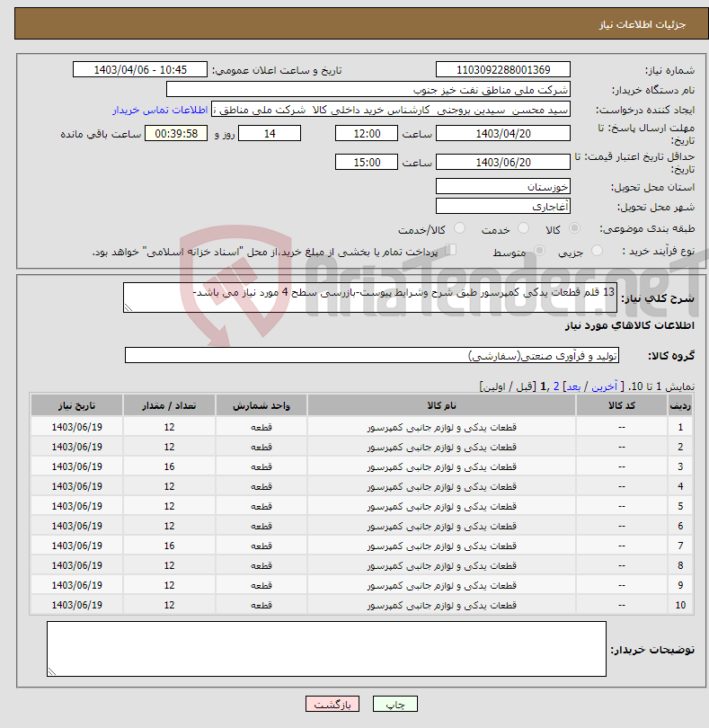Click the خوزستان province field

(503, 187)
